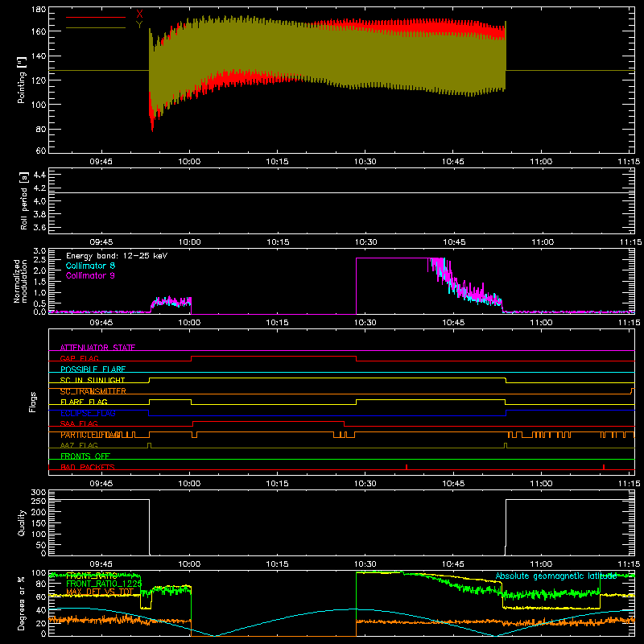This screenshot has width=644, height=644.
Task: Click the FRONT_RATIO_1225 legend label
Action: [104, 583]
